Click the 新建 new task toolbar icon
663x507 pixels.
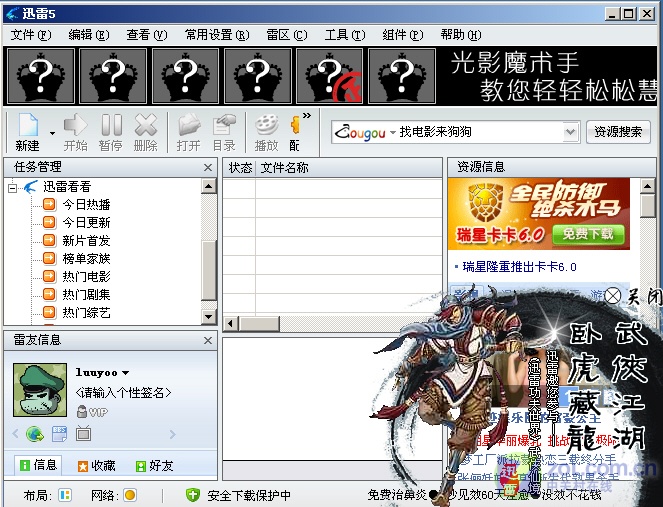click(x=27, y=132)
